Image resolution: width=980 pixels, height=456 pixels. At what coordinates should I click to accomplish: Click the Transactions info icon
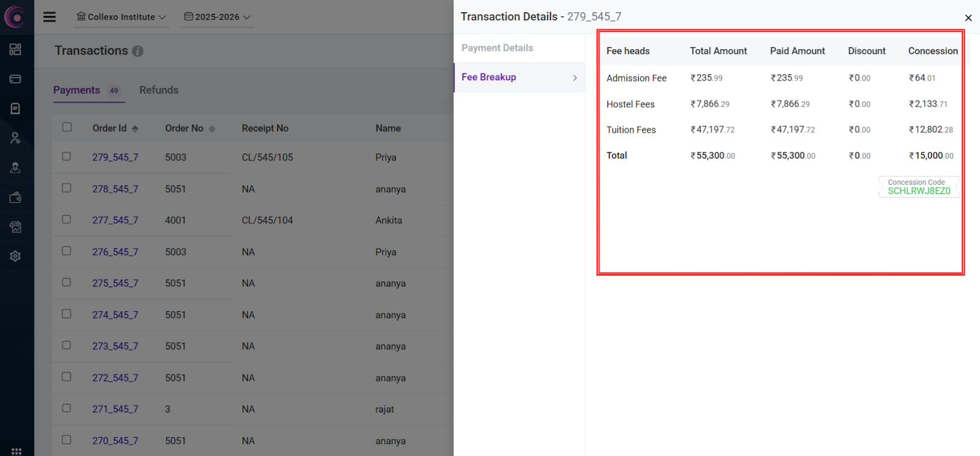click(138, 51)
